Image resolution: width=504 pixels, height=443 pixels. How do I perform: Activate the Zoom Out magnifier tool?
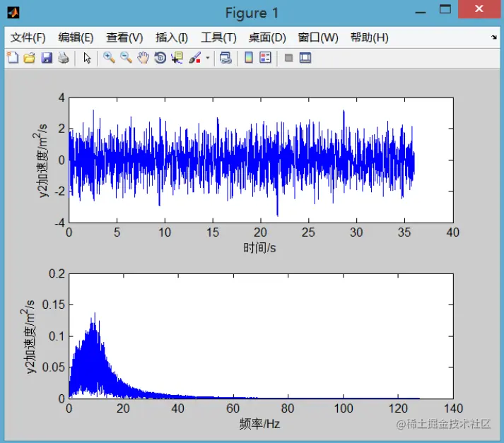coord(126,58)
